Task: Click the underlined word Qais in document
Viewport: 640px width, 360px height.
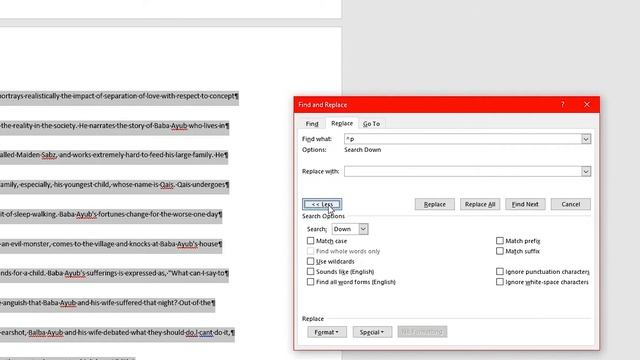Action: [167, 184]
